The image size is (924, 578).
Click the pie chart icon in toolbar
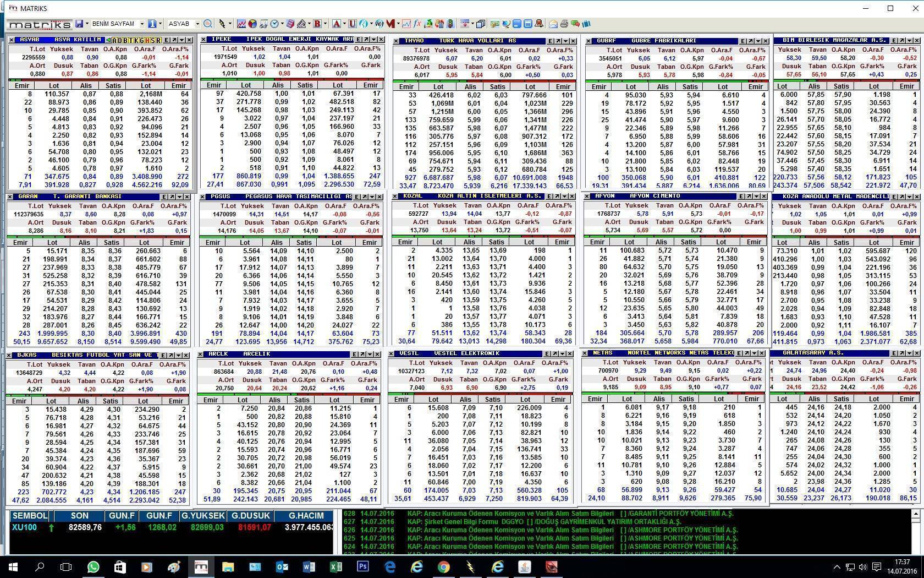(x=252, y=24)
